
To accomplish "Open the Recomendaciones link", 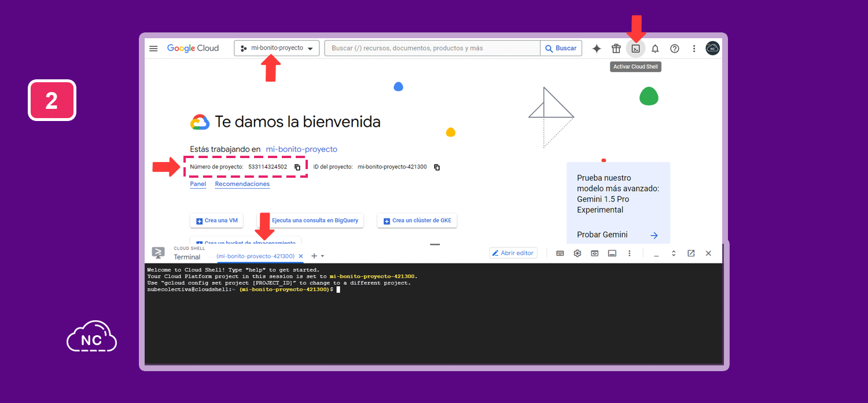I will (242, 184).
